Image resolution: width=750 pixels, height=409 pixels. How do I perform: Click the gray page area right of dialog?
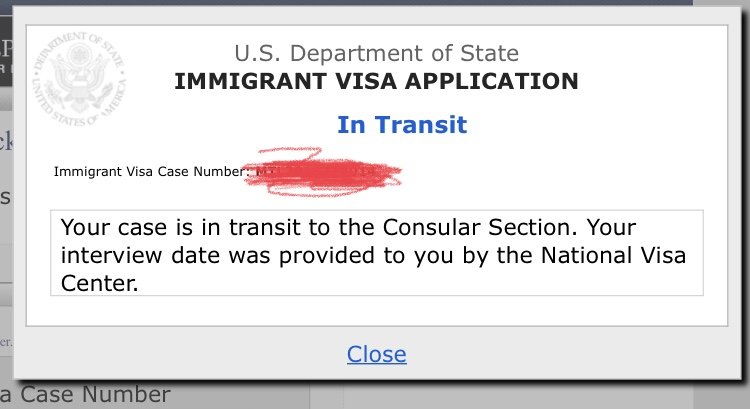coord(738,200)
